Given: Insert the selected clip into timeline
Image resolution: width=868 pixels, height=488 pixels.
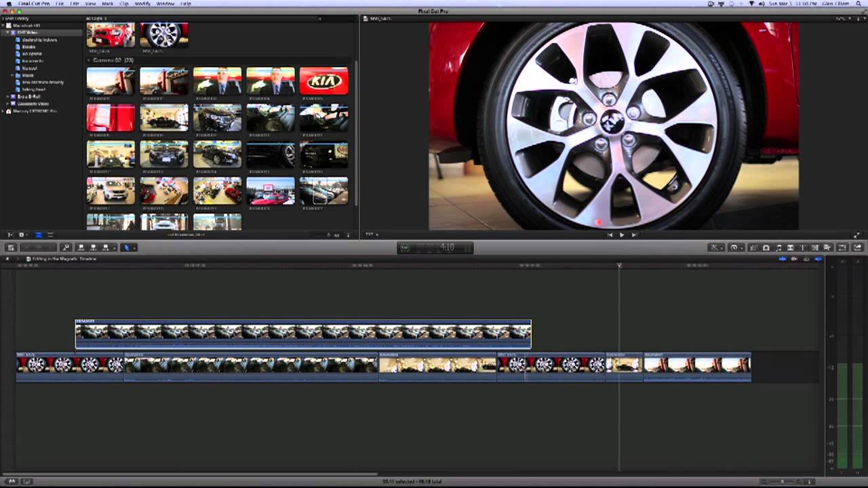Looking at the screenshot, I should [93, 247].
